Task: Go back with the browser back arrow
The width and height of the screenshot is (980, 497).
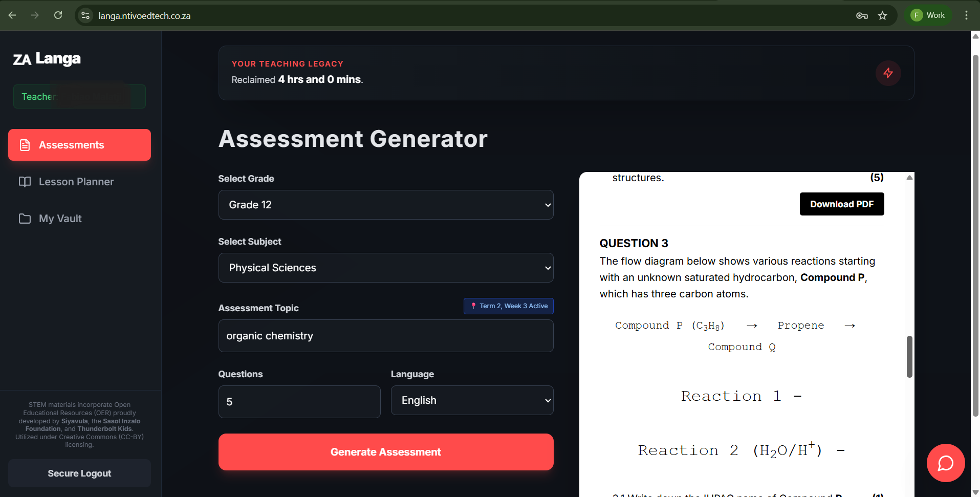Action: [12, 15]
